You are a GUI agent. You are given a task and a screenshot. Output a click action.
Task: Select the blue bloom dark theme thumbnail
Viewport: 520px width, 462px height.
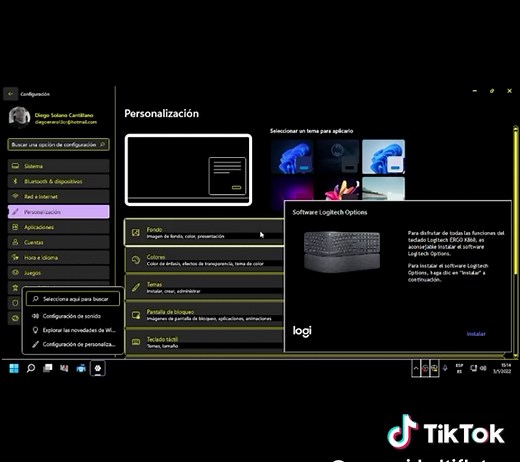coord(292,157)
